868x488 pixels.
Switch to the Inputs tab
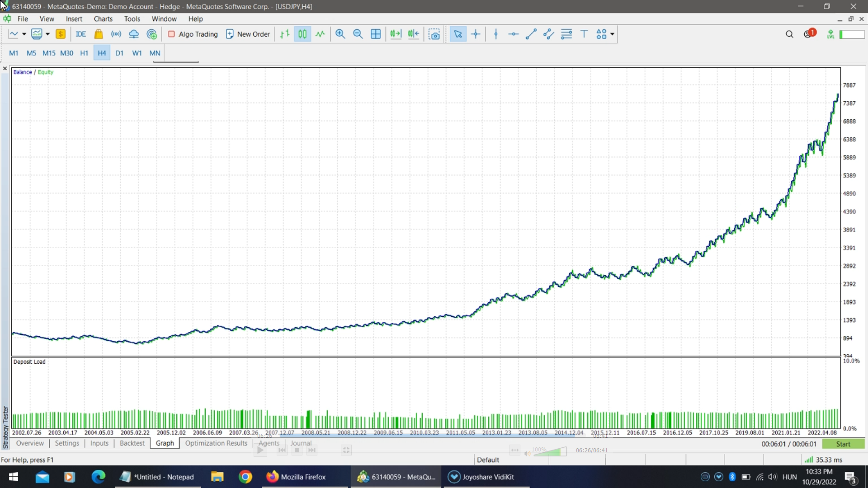tap(99, 443)
